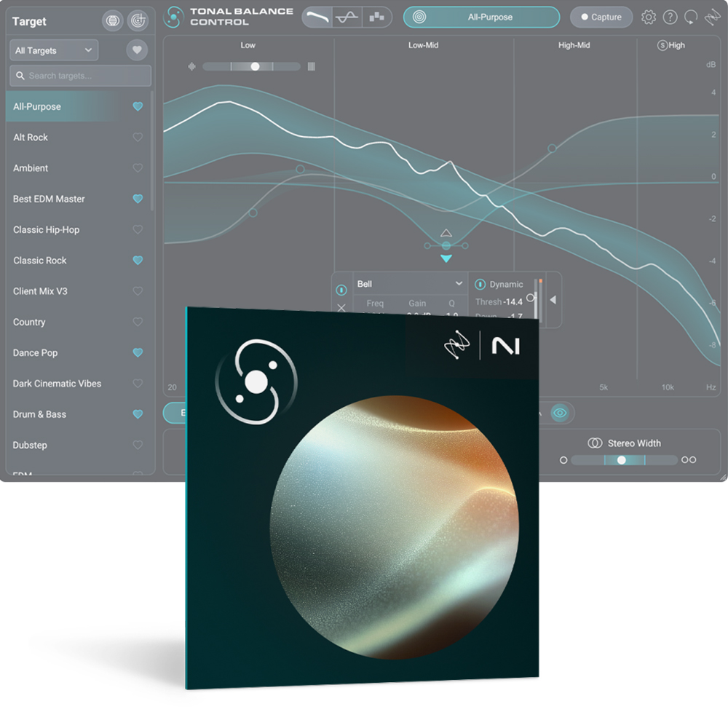Toggle the Dynamic mode for the EQ band
The width and height of the screenshot is (728, 728).
click(480, 284)
